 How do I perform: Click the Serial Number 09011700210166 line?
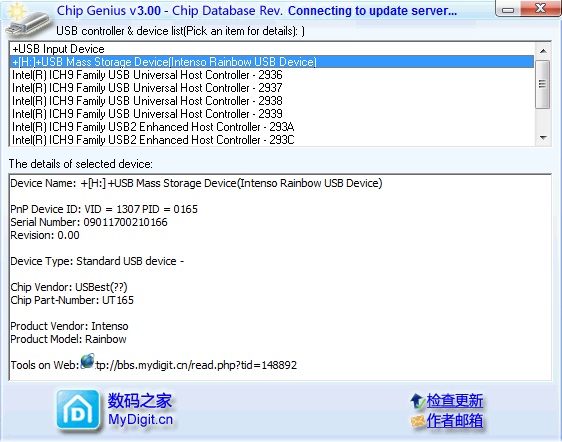point(89,222)
